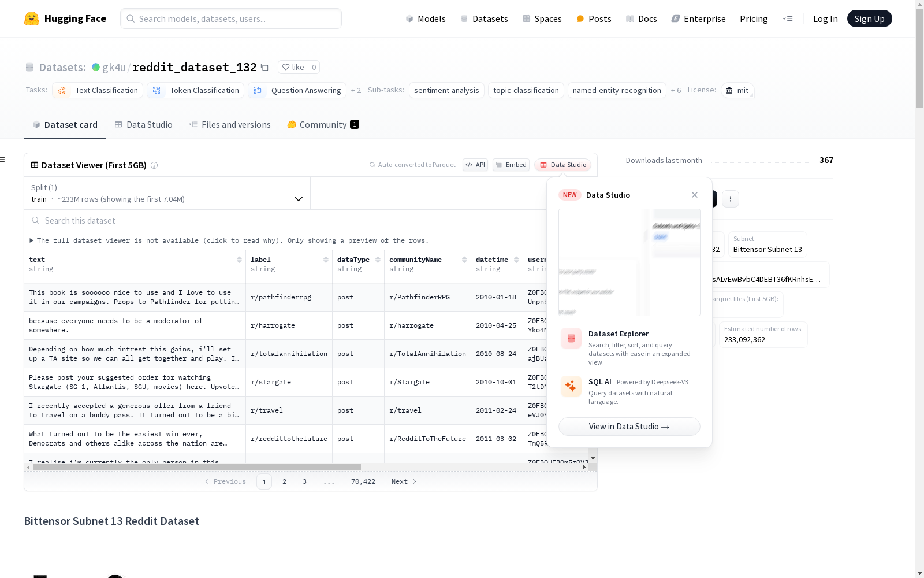Click the SQL AI sparkle icon
Image resolution: width=924 pixels, height=578 pixels.
click(x=571, y=386)
